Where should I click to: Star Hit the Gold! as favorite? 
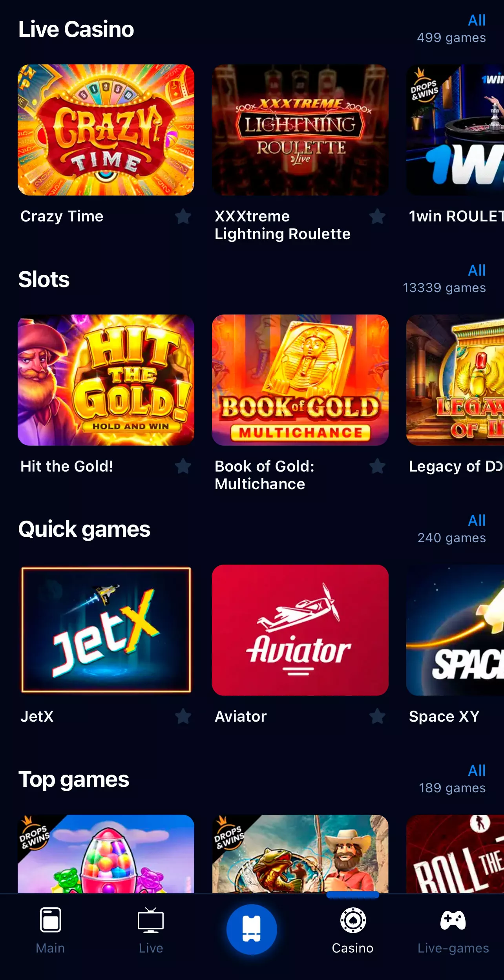(183, 466)
